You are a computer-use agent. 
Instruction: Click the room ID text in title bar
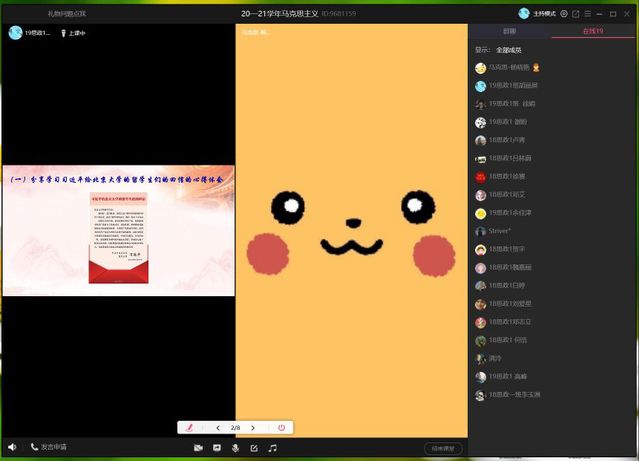(x=339, y=13)
